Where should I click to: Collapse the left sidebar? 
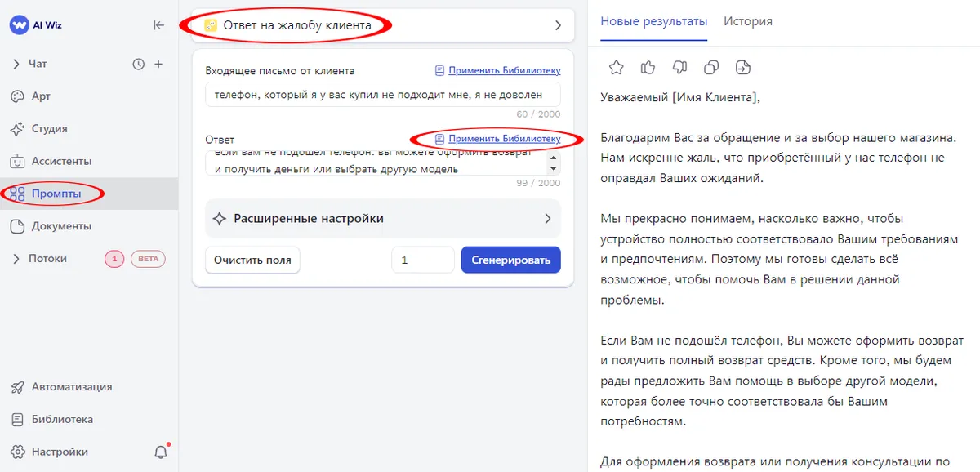tap(158, 25)
